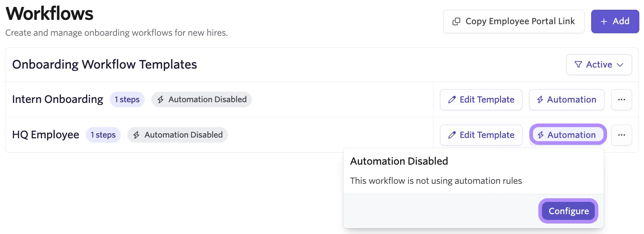Open more options menu for HQ Employee
Viewport: 644px width, 234px height.
[622, 135]
